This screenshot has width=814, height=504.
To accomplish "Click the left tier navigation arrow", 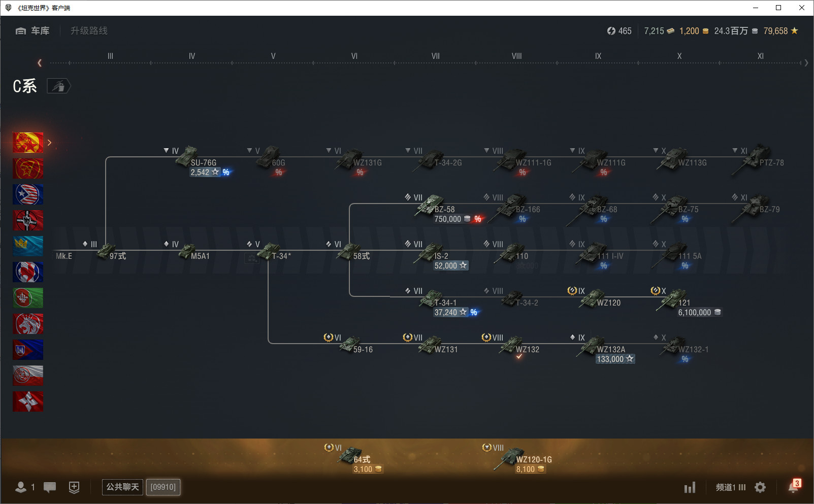I will [x=40, y=63].
